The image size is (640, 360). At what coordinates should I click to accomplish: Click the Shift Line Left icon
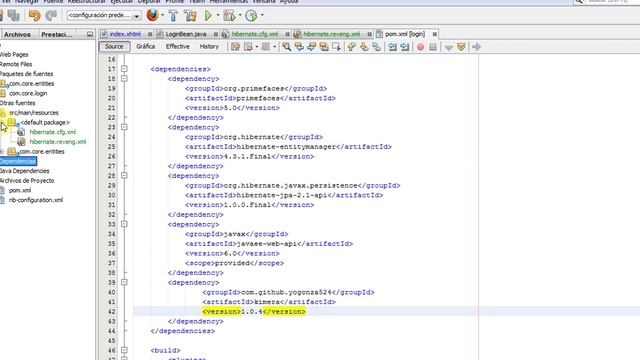pos(392,47)
